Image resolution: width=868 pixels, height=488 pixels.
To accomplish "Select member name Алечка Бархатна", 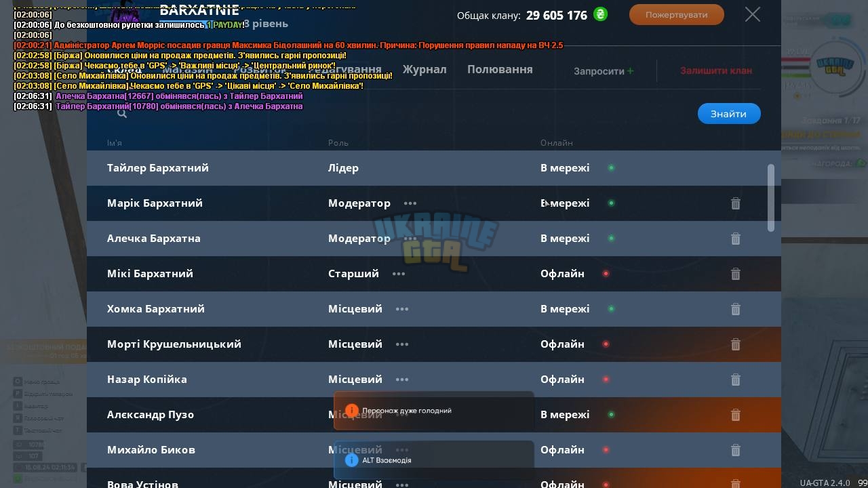I will click(x=154, y=239).
